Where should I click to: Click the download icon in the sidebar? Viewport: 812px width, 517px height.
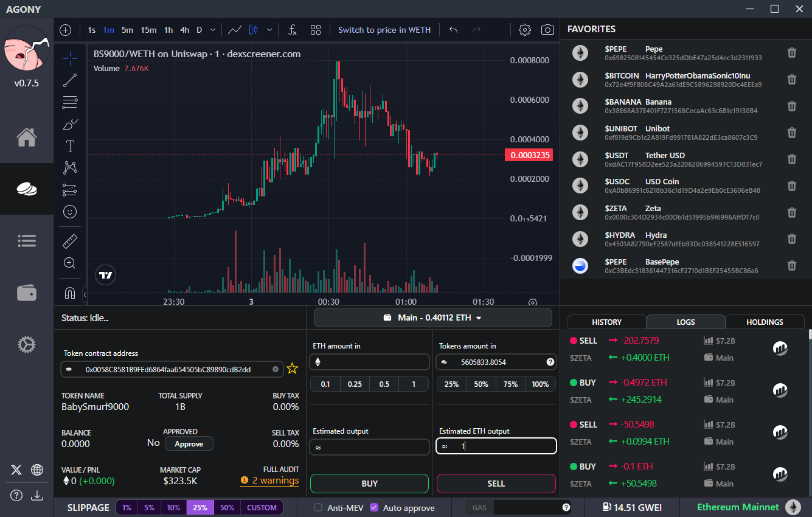click(37, 495)
